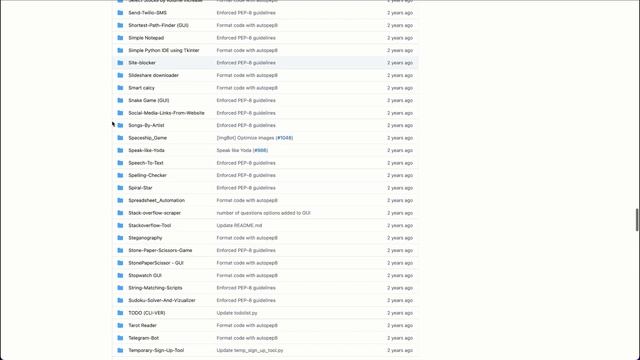640x360 pixels.
Task: Open the Slideshare downloader folder link
Action: [x=153, y=75]
